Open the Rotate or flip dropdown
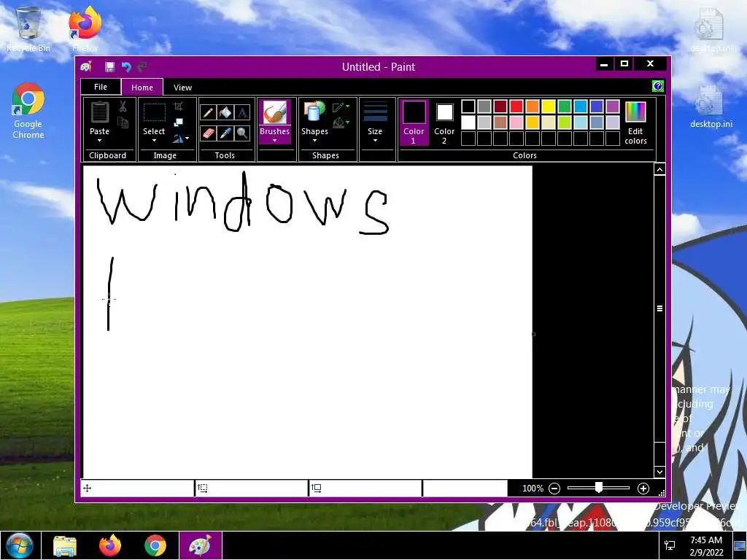Viewport: 747px width, 560px height. [181, 139]
